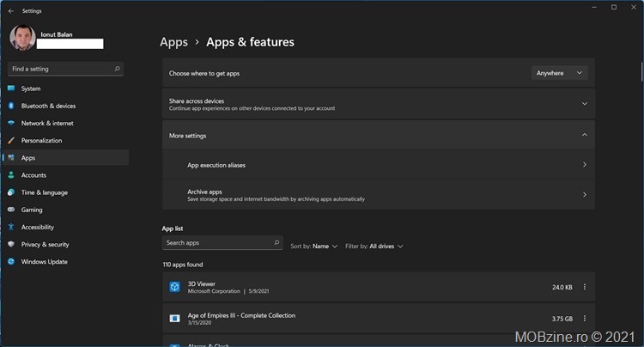The height and width of the screenshot is (347, 644).
Task: Click the Find a setting search box
Action: (65, 69)
